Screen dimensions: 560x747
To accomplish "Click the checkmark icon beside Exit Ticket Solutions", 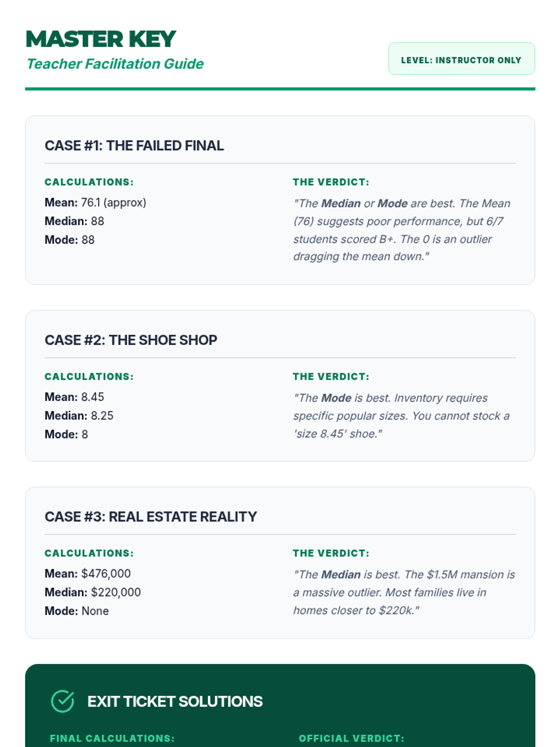I will tap(63, 701).
